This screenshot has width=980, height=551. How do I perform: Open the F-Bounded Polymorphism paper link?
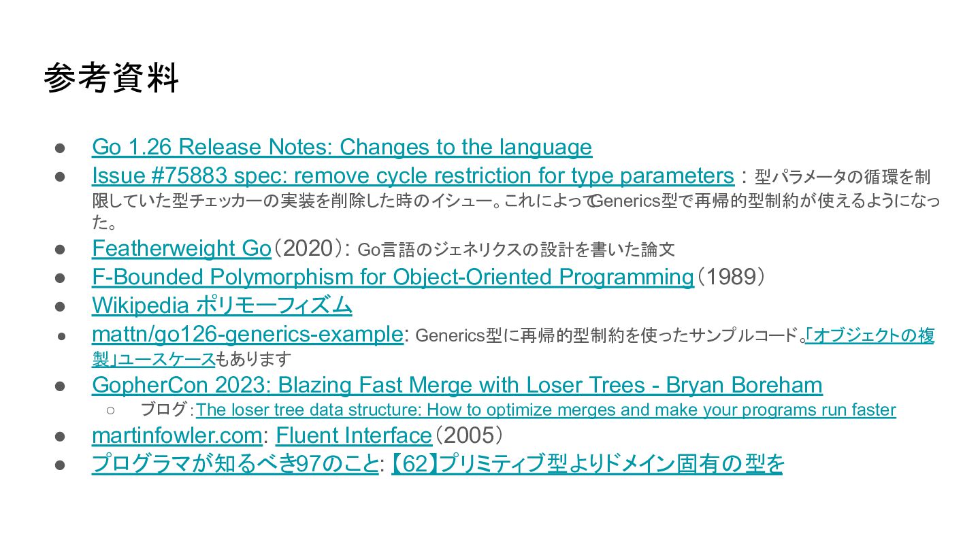tap(392, 278)
